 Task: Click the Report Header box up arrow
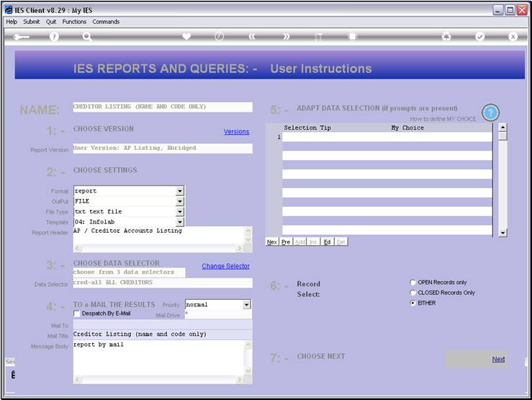point(248,231)
